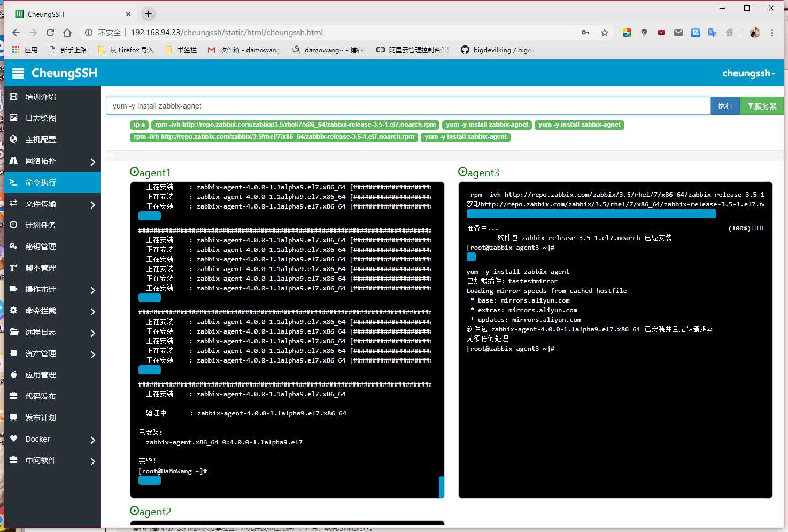This screenshot has width=788, height=532.
Task: Click the browser reload page icon
Action: 50,33
